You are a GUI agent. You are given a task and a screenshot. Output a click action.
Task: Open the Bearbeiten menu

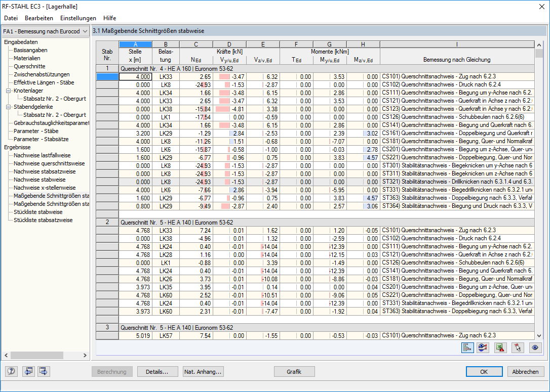[39, 18]
